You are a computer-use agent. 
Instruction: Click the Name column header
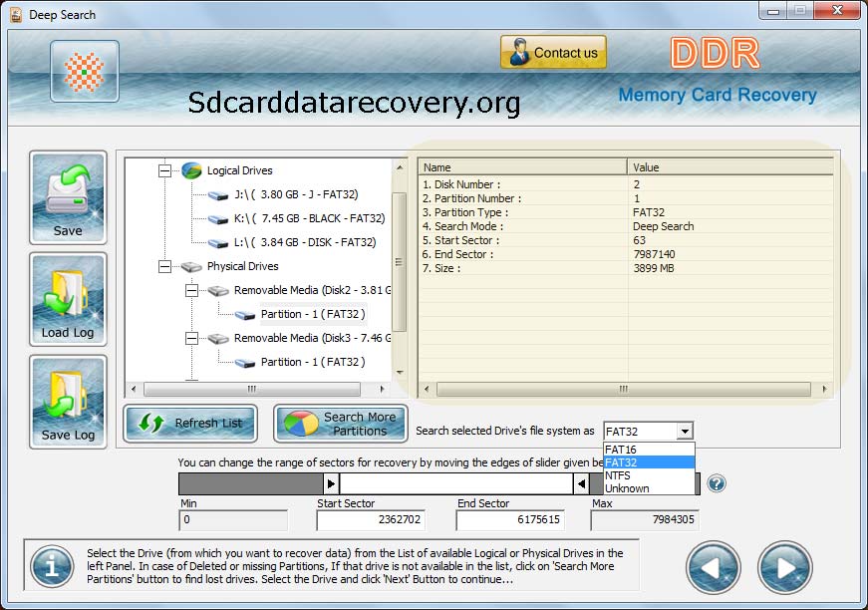pyautogui.click(x=522, y=167)
